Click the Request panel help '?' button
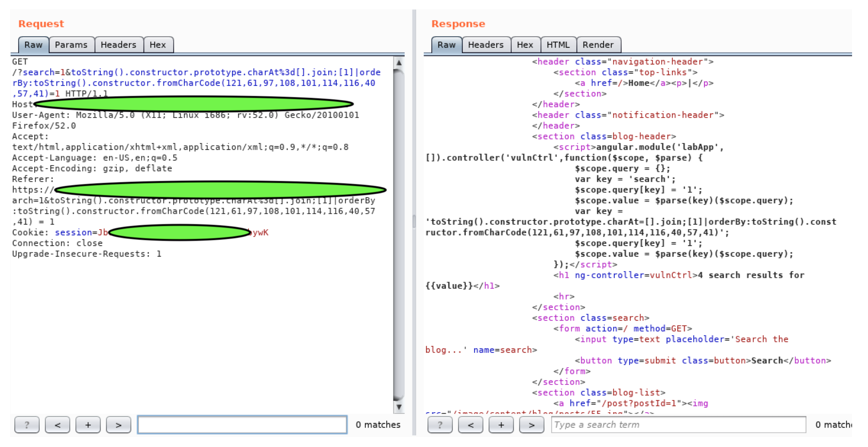The image size is (868, 447). coord(27,425)
